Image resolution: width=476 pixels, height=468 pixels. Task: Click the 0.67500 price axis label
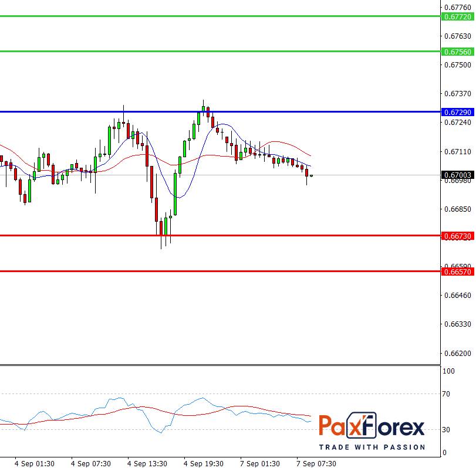tap(457, 65)
